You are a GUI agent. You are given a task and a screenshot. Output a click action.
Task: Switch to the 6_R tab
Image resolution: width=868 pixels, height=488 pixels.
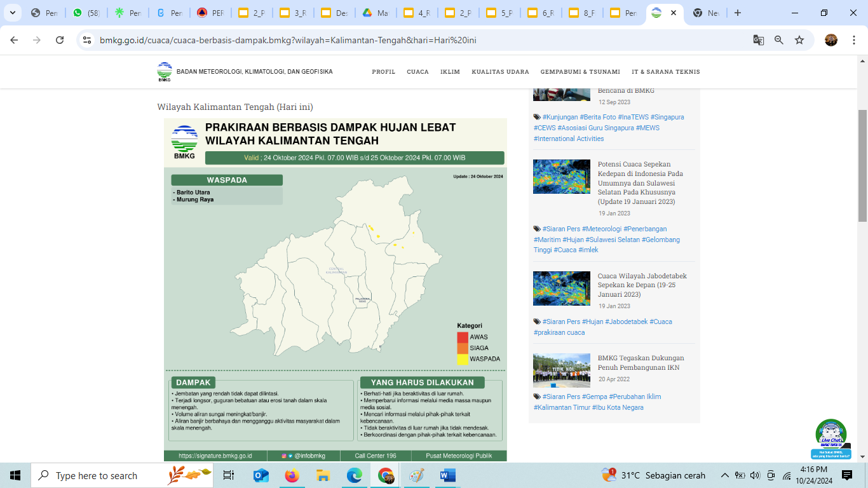click(541, 13)
